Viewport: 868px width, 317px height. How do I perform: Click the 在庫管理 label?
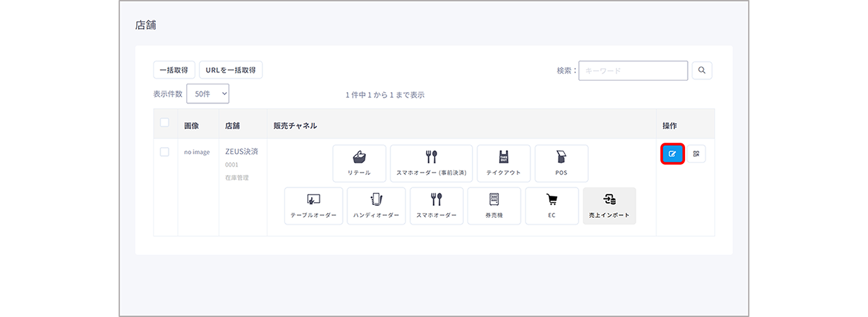[237, 177]
